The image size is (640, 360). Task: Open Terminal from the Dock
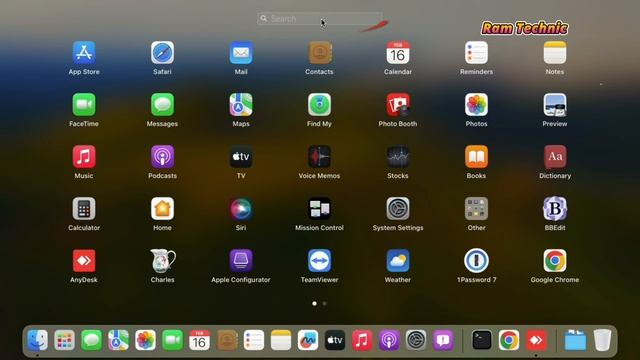482,340
